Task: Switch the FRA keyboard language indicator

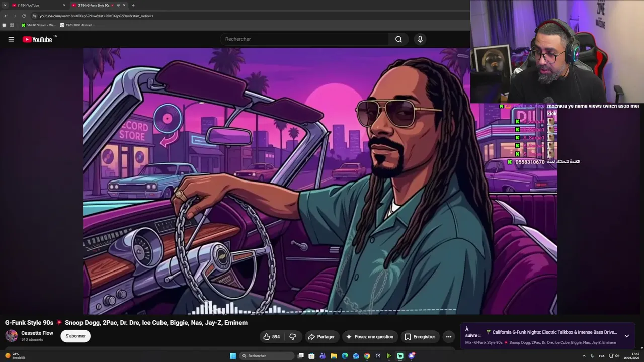Action: coord(601,356)
